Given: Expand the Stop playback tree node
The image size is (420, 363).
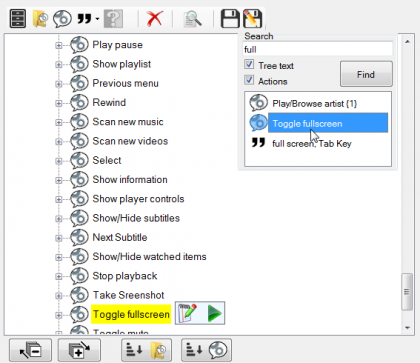Looking at the screenshot, I should click(x=59, y=276).
